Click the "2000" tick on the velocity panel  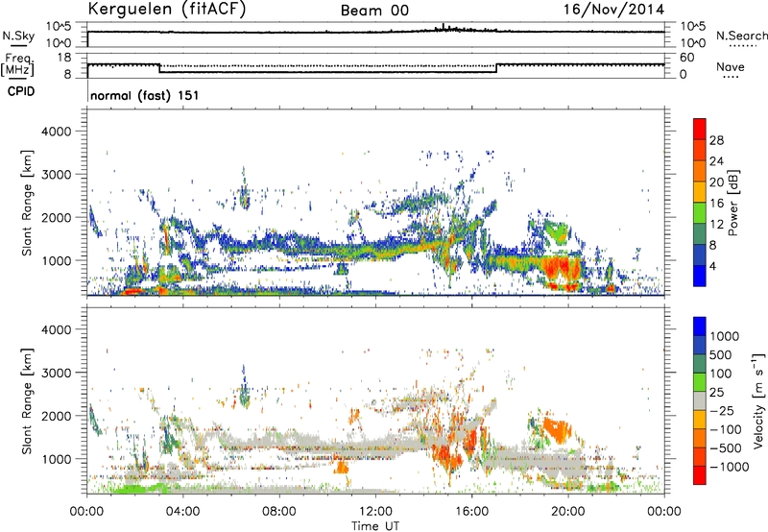57,416
